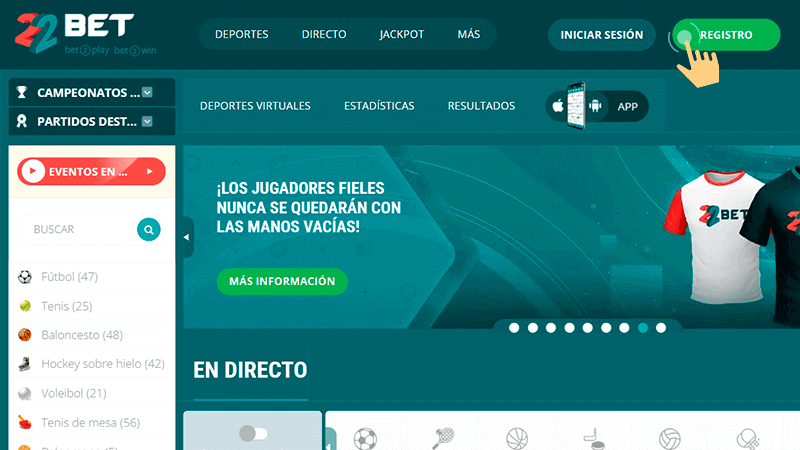Expand the Campeonatos dropdown arrow

tap(147, 93)
